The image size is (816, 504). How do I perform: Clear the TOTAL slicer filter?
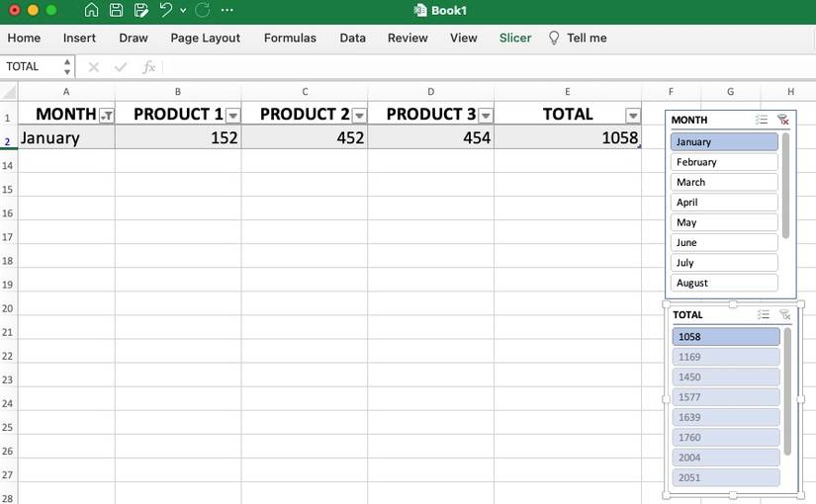[784, 314]
